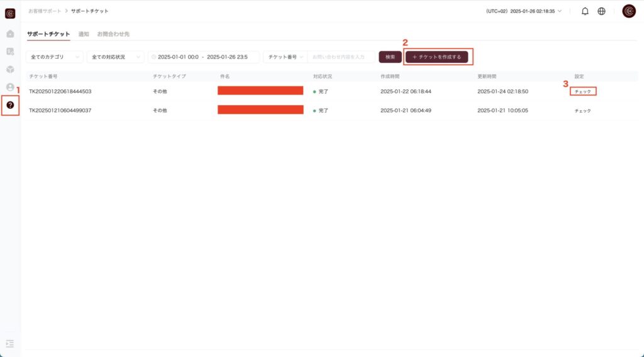The width and height of the screenshot is (644, 357).
Task: Click the home icon in the sidebar
Action: (10, 33)
